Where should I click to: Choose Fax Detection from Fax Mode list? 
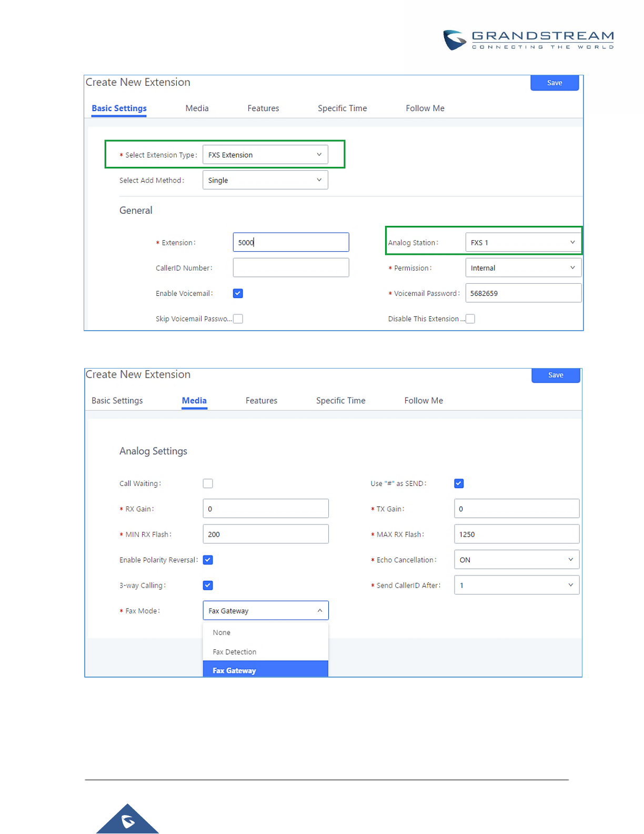[x=235, y=652]
